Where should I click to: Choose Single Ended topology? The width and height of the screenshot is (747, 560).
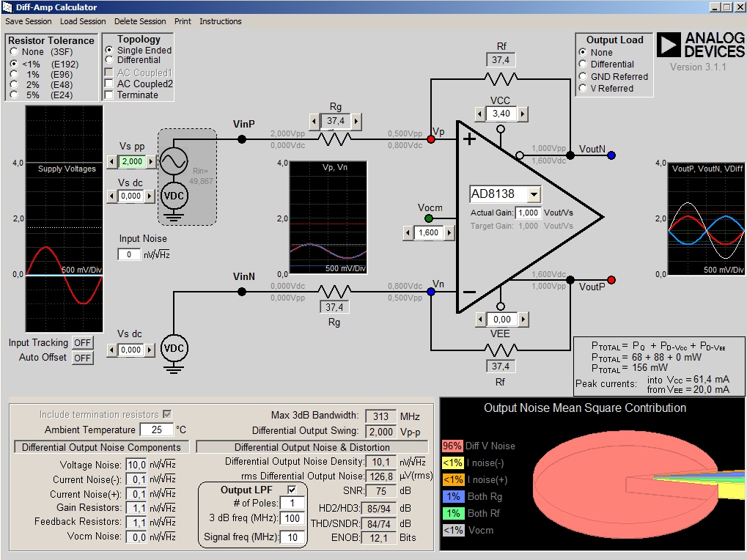point(109,50)
